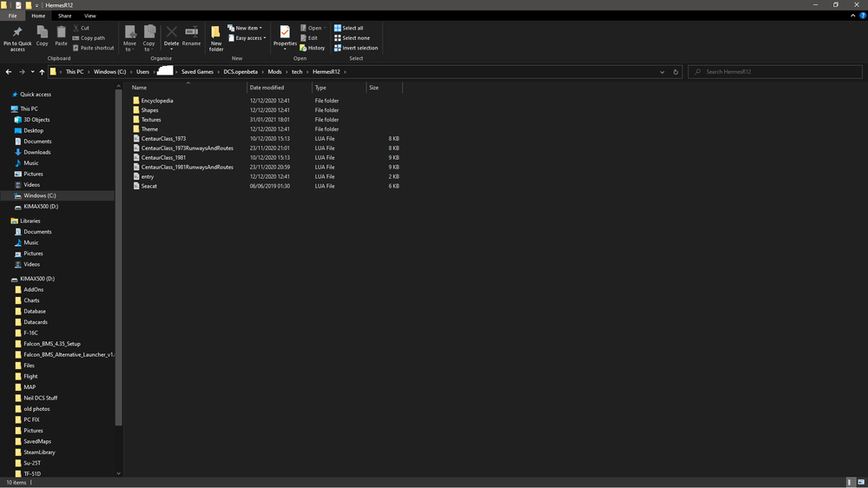Image resolution: width=868 pixels, height=488 pixels.
Task: Click the Back navigation arrow
Action: pos(9,71)
